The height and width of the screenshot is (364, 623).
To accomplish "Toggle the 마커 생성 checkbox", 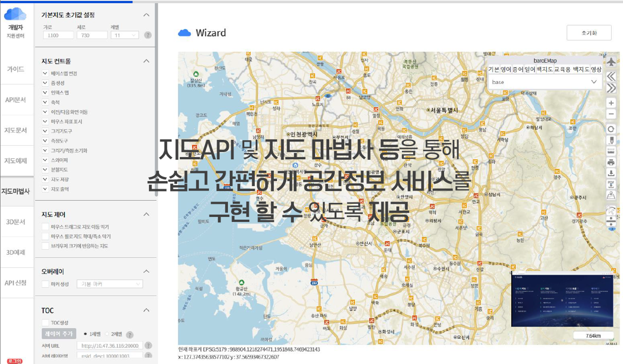I will [x=46, y=284].
